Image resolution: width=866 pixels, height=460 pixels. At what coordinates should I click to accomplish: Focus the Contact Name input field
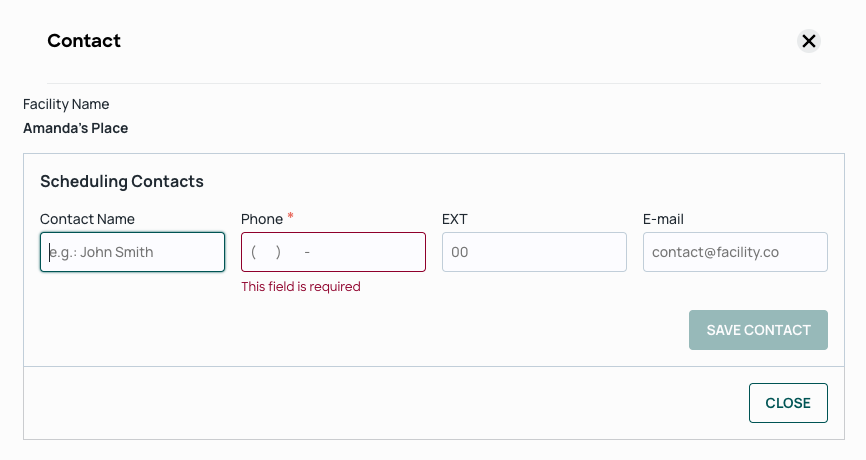133,252
